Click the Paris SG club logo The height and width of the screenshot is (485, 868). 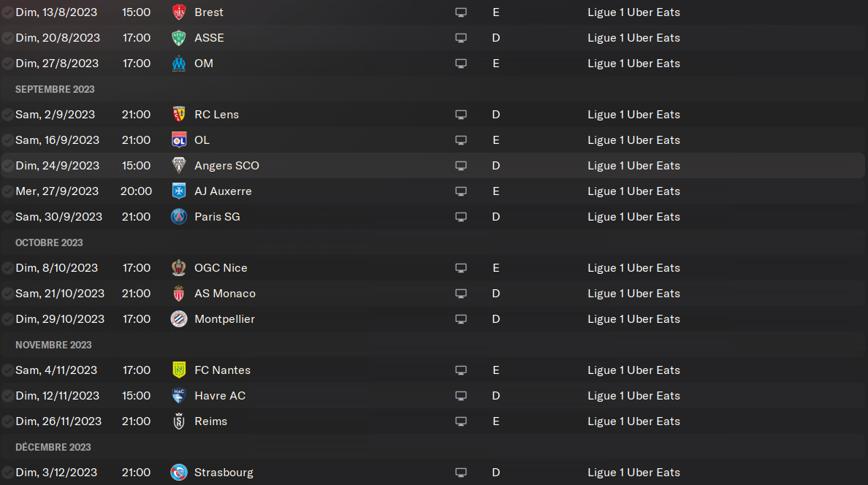(x=178, y=217)
